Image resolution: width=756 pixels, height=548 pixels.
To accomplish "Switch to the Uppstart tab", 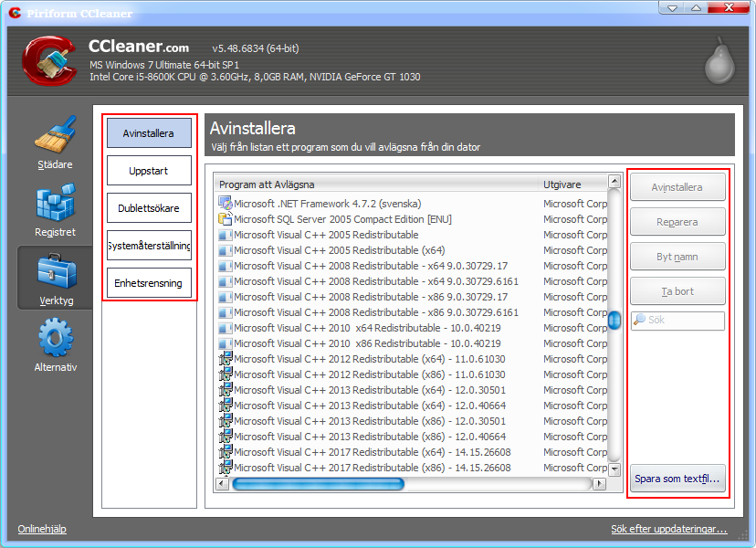I will (x=149, y=171).
